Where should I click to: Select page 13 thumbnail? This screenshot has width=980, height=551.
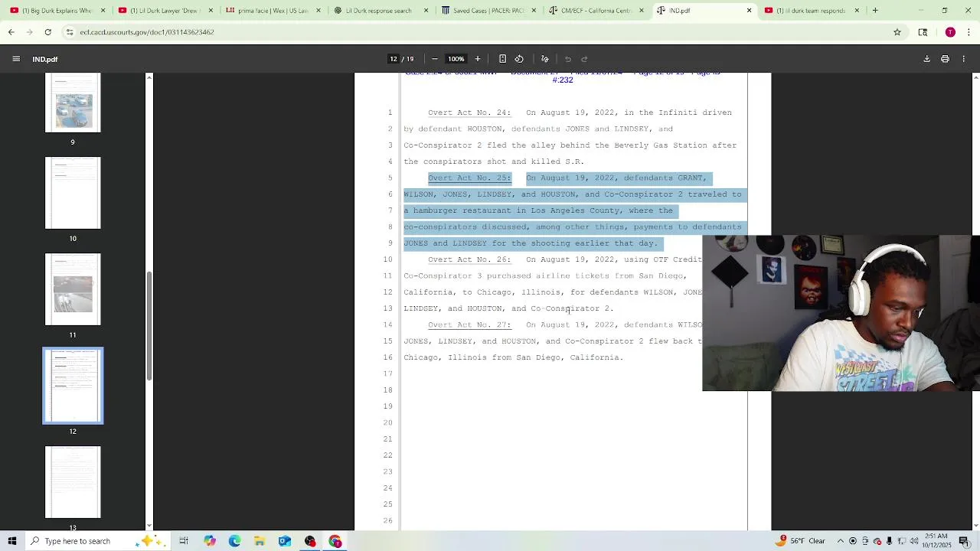coord(73,482)
